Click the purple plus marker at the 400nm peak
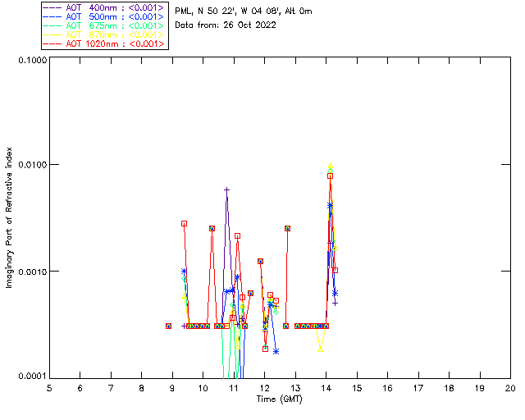Screen dimensions: 525x420 [x=226, y=190]
